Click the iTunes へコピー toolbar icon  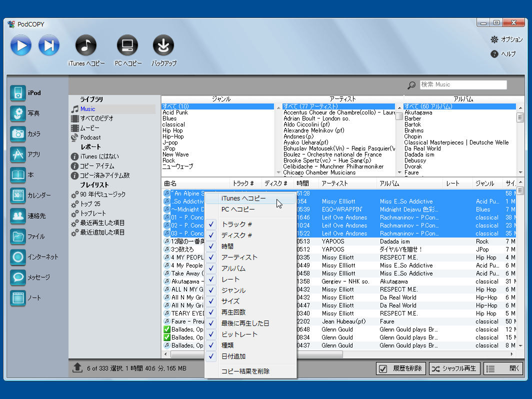[x=86, y=45]
